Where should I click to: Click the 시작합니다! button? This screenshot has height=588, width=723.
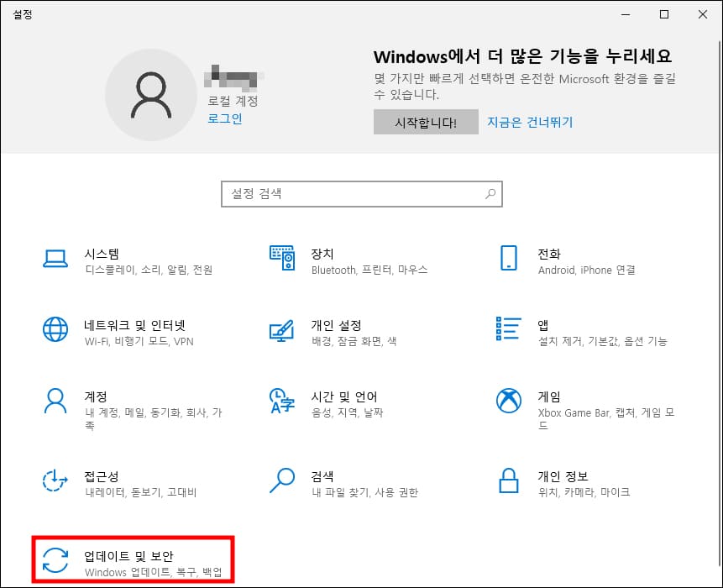425,122
